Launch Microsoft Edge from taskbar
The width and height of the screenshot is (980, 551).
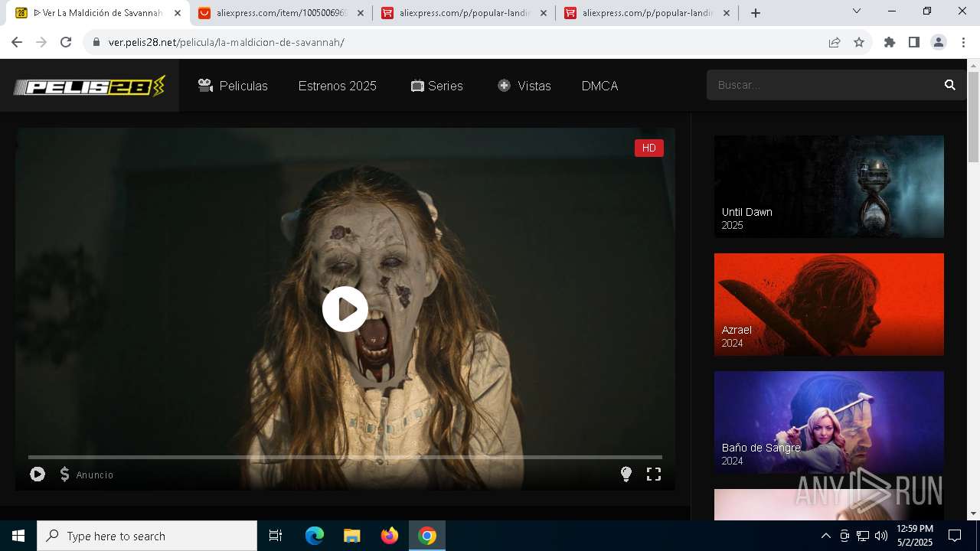[315, 536]
